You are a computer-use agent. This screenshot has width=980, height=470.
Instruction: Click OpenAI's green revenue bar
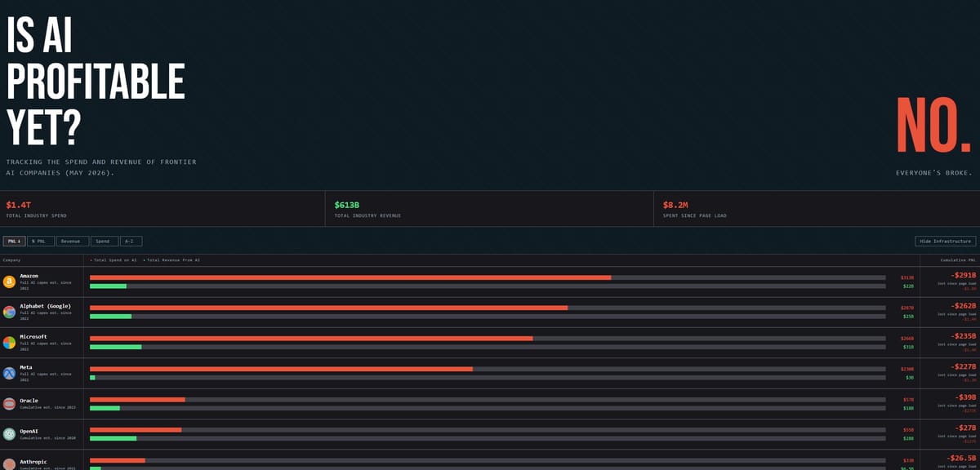113,438
